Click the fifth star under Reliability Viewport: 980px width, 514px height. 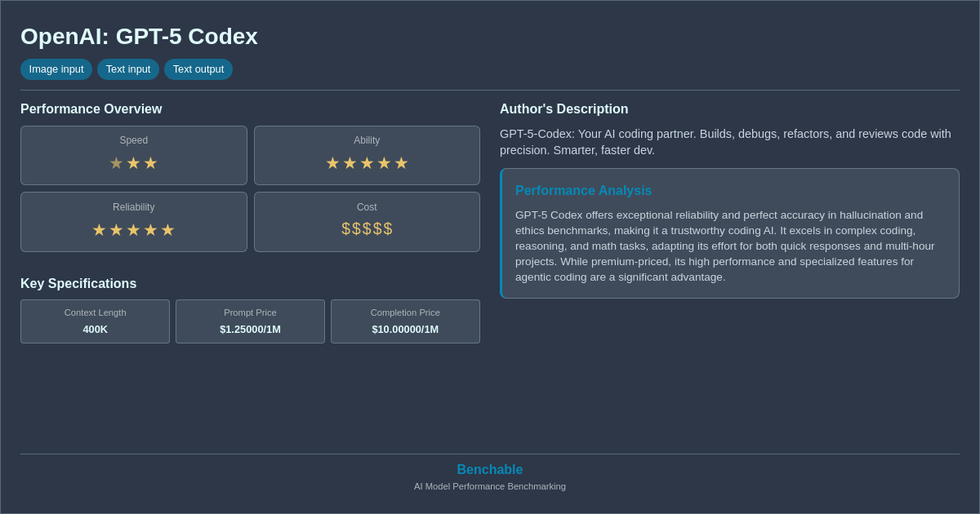tap(168, 229)
